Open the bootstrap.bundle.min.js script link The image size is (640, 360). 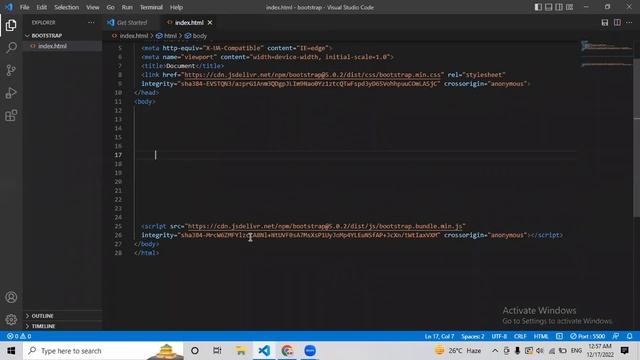pyautogui.click(x=324, y=226)
